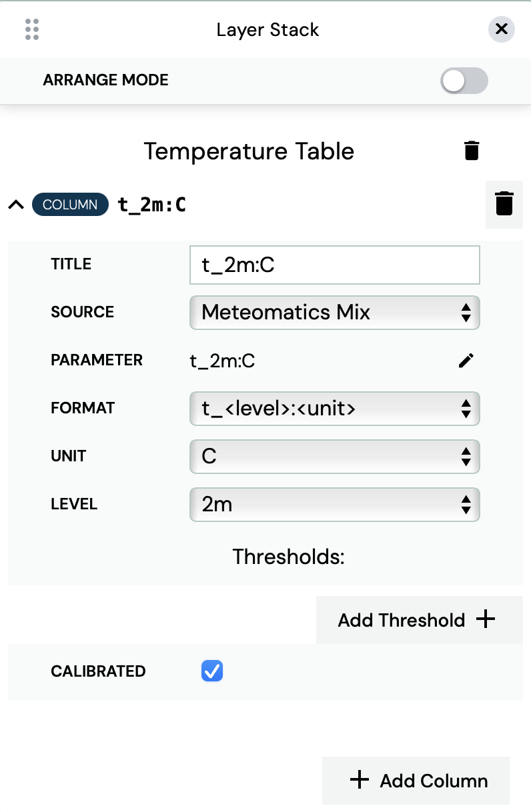Open the Unit dropdown showing C

coord(335,456)
